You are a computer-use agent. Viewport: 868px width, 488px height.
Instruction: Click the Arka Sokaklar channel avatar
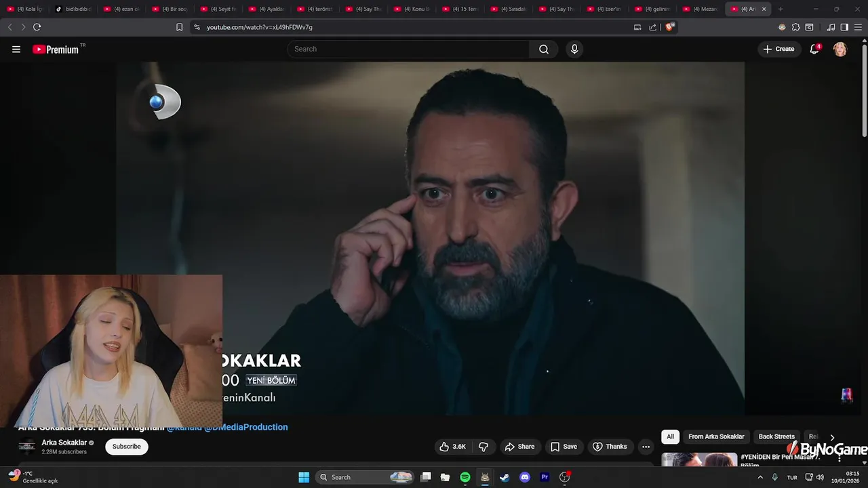click(x=27, y=446)
